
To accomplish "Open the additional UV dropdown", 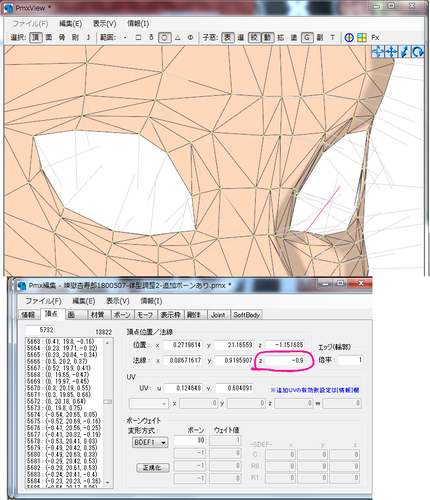I will [148, 403].
